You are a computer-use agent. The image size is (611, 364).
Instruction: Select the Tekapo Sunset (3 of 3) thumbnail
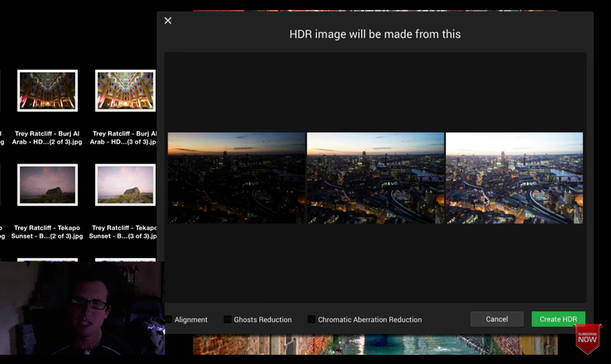point(125,184)
